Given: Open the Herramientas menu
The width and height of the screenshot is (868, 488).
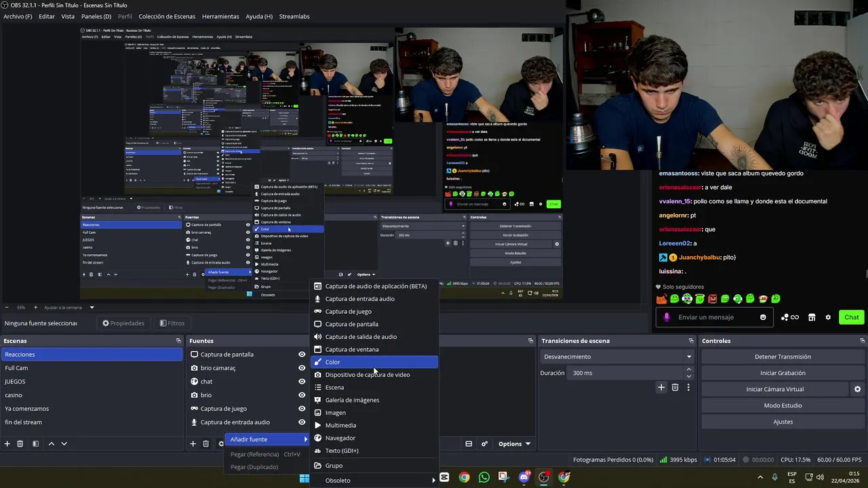Looking at the screenshot, I should (x=220, y=16).
